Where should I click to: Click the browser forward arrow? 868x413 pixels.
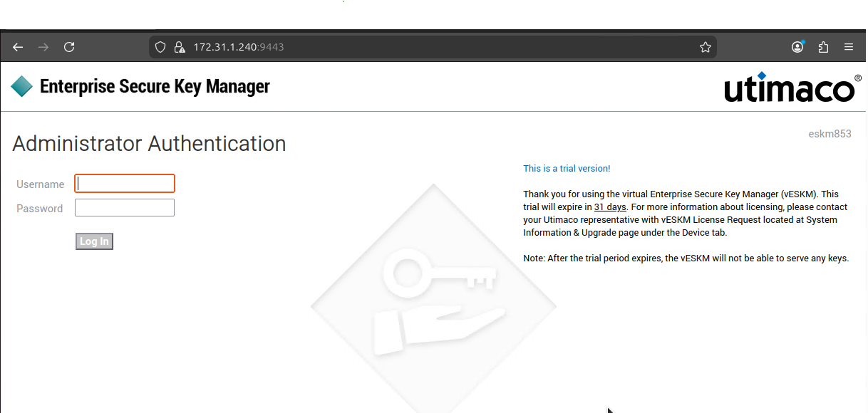coord(43,47)
